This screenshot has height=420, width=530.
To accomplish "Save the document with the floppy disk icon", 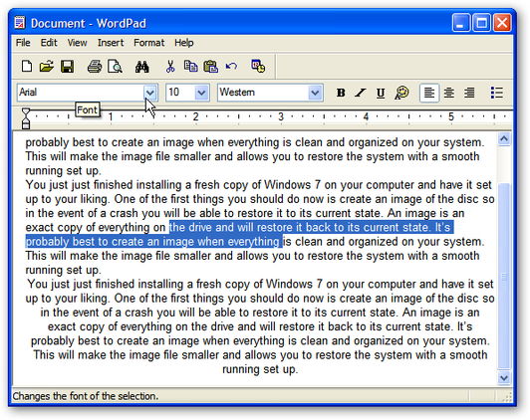I will coord(67,66).
